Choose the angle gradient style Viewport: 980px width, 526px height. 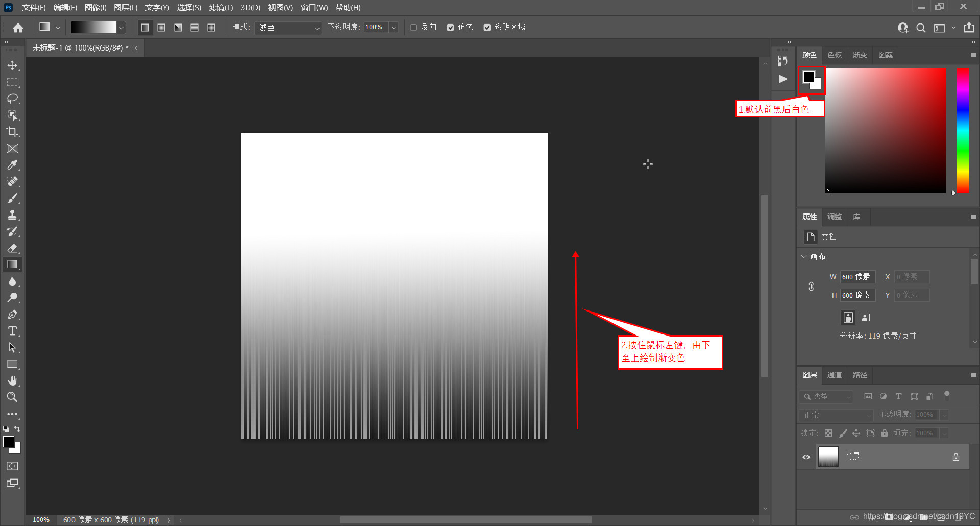178,28
